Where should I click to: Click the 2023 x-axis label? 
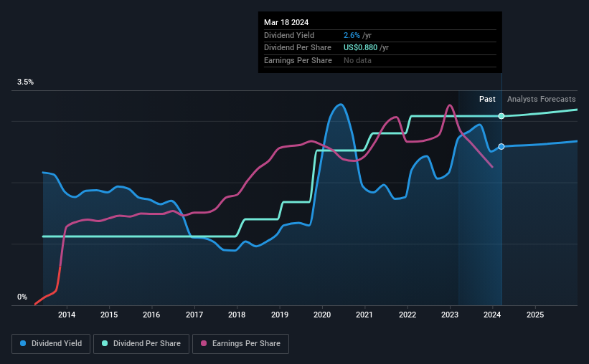pos(450,315)
